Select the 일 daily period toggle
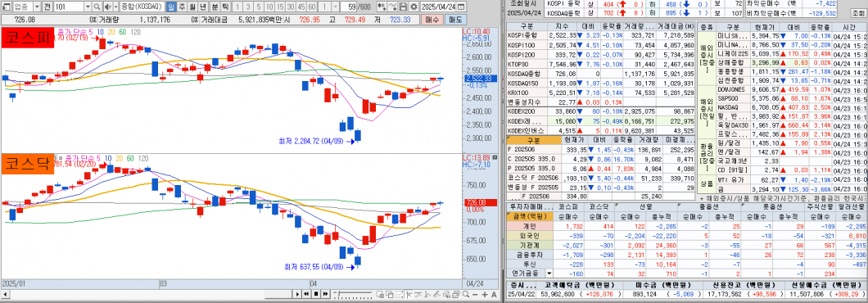Image resolution: width=868 pixels, height=303 pixels. click(x=171, y=7)
